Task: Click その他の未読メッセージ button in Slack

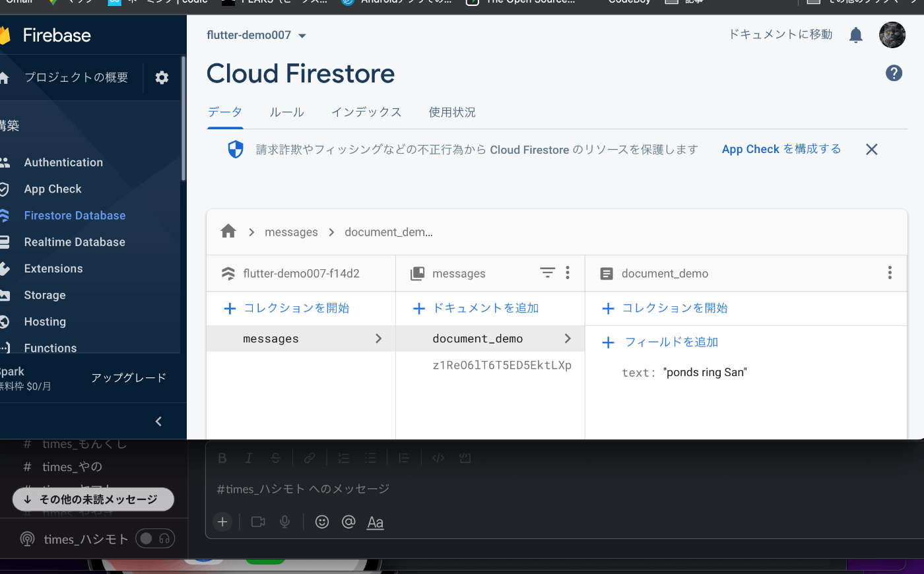Action: click(93, 499)
